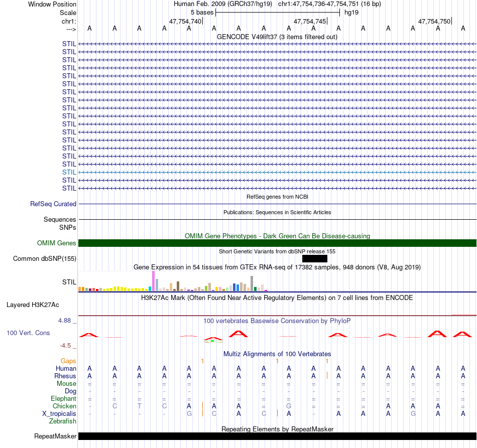Click the position label 47,754,740

coord(185,21)
